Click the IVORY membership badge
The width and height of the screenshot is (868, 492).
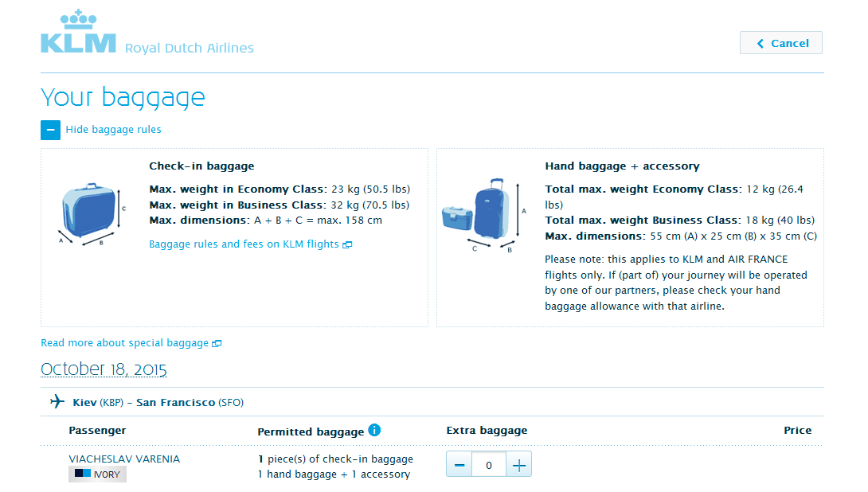pyautogui.click(x=97, y=474)
